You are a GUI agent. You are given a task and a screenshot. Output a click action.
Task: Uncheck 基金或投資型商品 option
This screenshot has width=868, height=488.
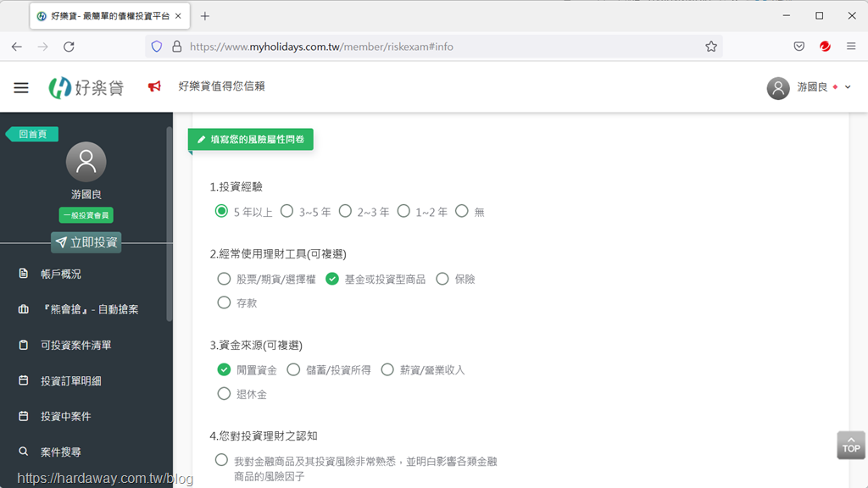tap(332, 279)
